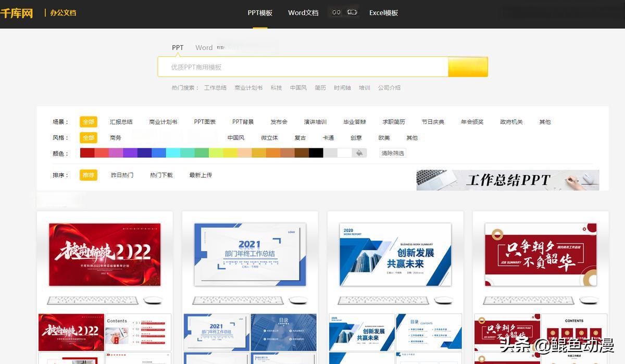Open the 2021 部门年终工作总结 template thumbnail
The height and width of the screenshot is (364, 625).
(250, 255)
